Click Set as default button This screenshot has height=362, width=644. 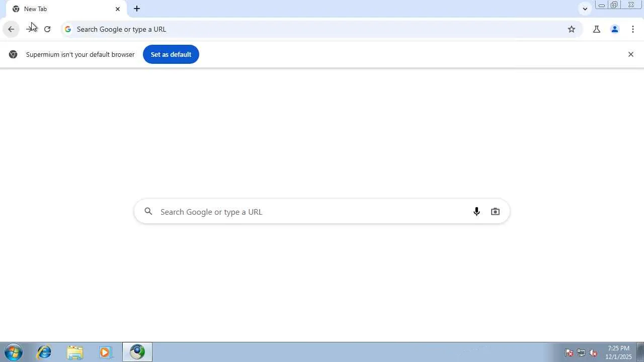click(x=171, y=54)
